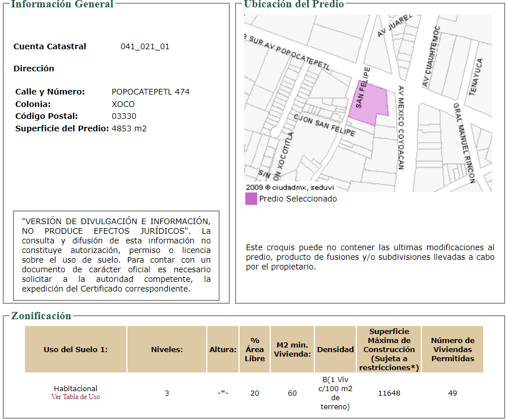The image size is (507, 420).
Task: Click the 'CJON SAN FELIPE' street label on the map
Action: pos(325,125)
